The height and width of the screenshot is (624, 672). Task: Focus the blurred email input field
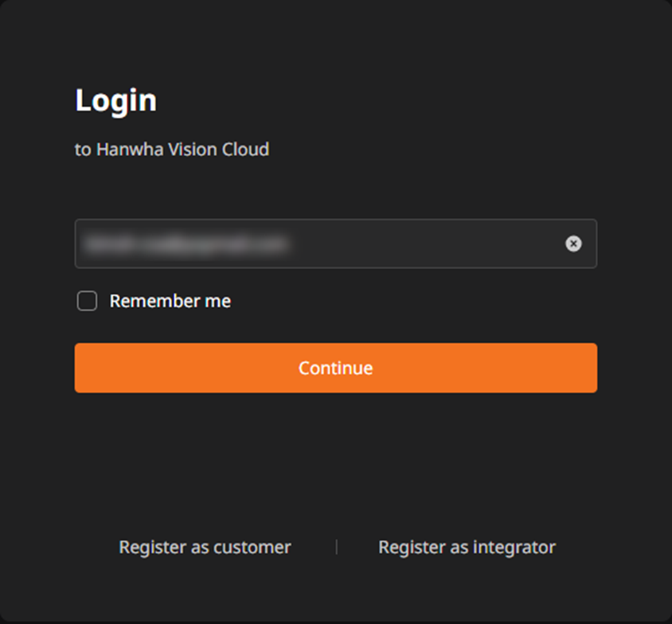click(x=335, y=244)
